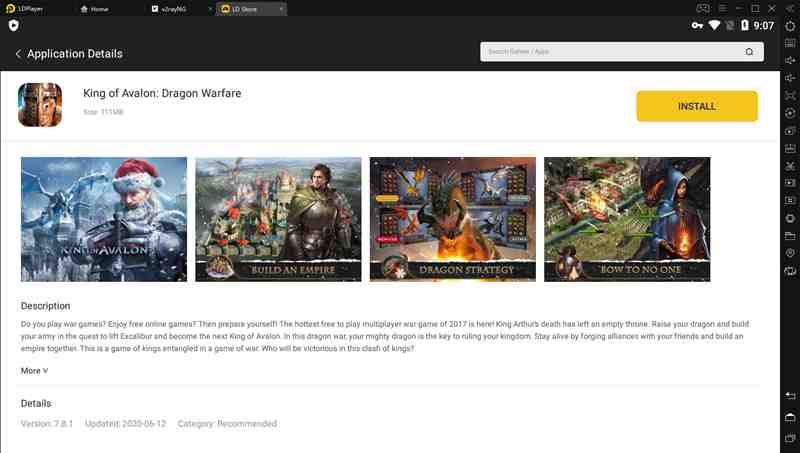Click the search magnifier icon
This screenshot has width=800, height=453.
tap(749, 52)
